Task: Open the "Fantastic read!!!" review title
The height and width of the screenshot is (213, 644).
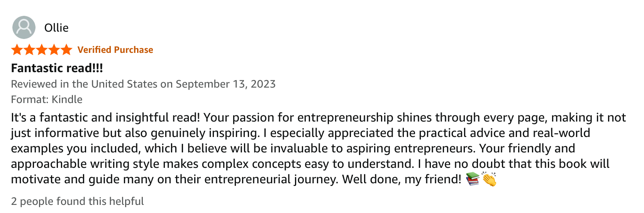Action: [x=57, y=68]
